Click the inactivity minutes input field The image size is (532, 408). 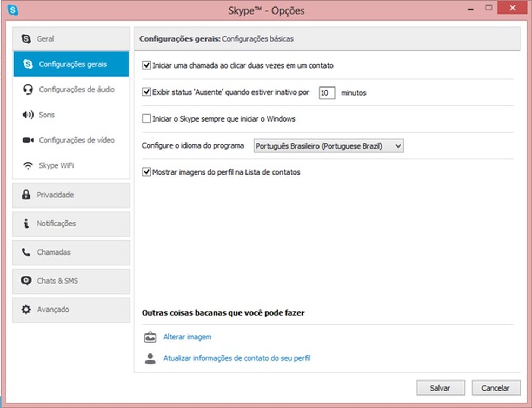(x=326, y=93)
